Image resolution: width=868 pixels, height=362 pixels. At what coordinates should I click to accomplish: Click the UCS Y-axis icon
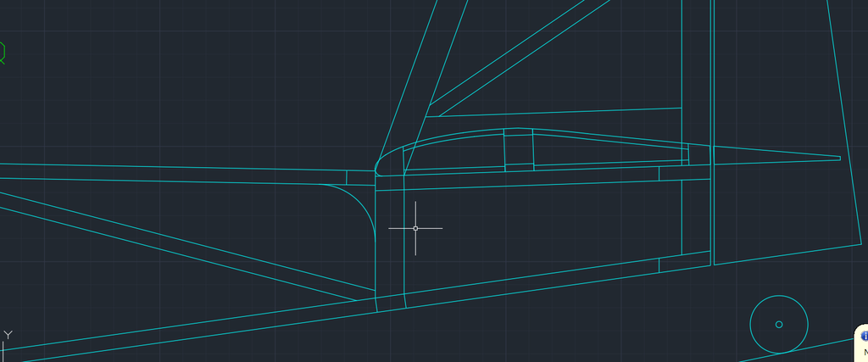click(x=8, y=336)
